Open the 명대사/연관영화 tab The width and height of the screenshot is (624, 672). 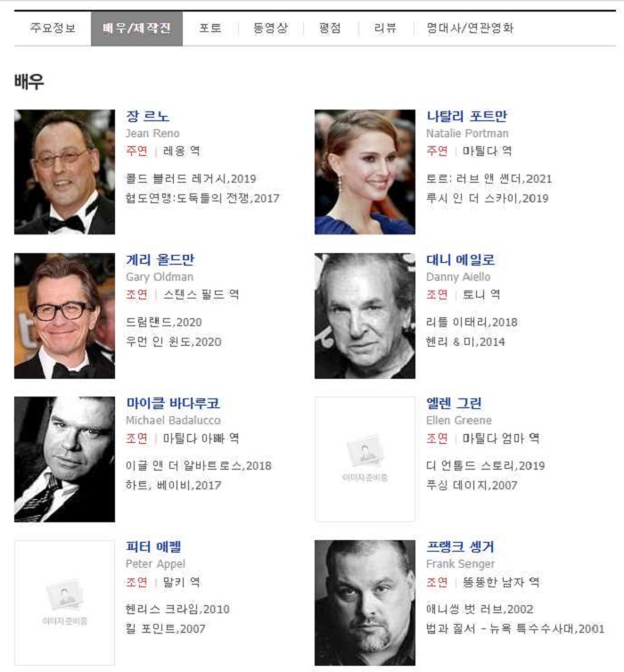tap(470, 29)
